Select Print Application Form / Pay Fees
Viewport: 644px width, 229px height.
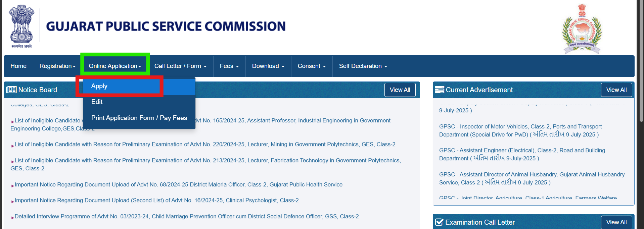[139, 118]
